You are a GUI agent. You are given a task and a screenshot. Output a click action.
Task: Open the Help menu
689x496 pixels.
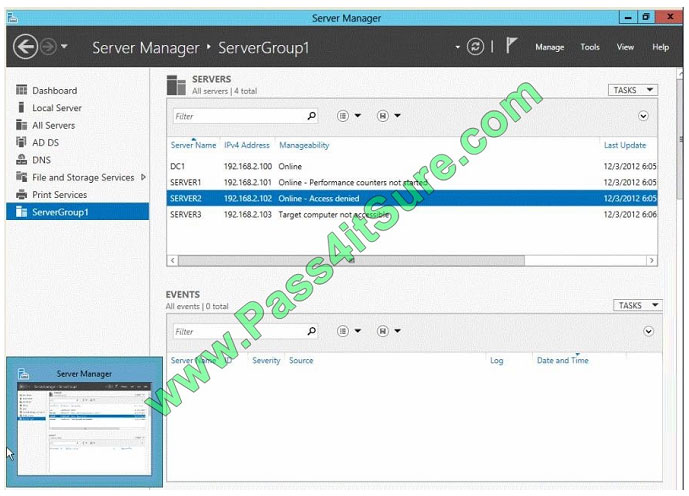[x=660, y=47]
